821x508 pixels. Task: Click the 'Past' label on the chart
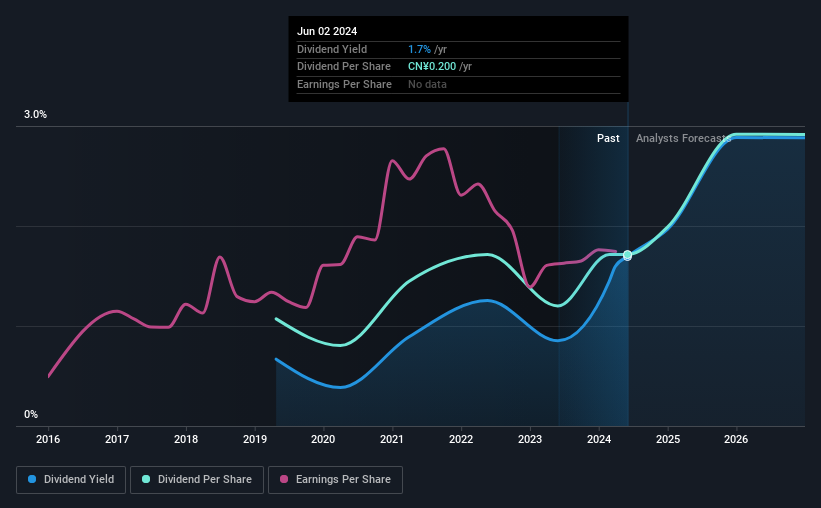[x=608, y=138]
